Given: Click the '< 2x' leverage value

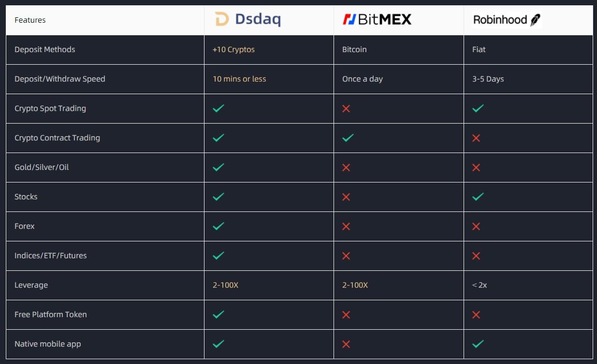Looking at the screenshot, I should [480, 285].
